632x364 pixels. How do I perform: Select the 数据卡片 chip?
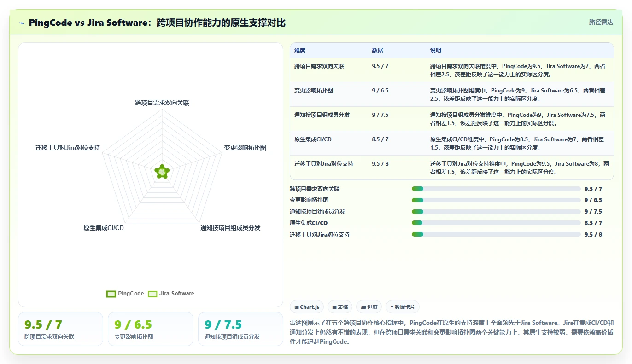(x=403, y=307)
